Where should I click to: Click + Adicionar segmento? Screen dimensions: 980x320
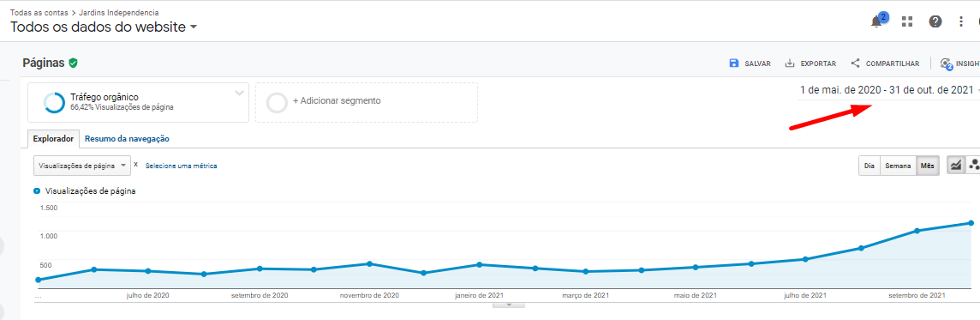click(337, 101)
